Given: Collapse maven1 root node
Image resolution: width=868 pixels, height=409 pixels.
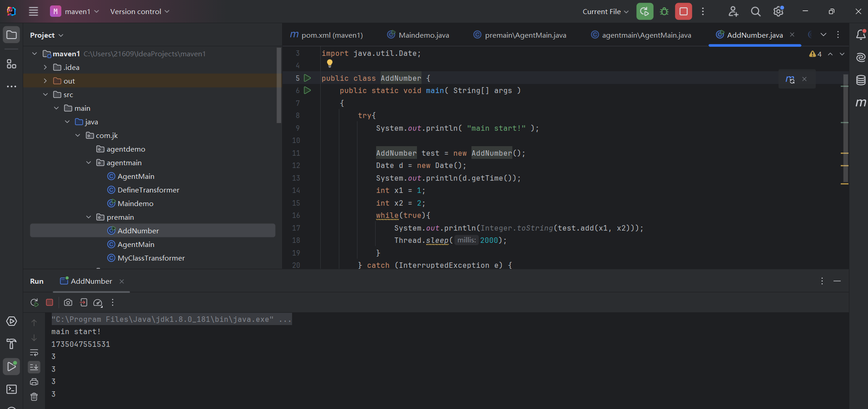Looking at the screenshot, I should 35,54.
